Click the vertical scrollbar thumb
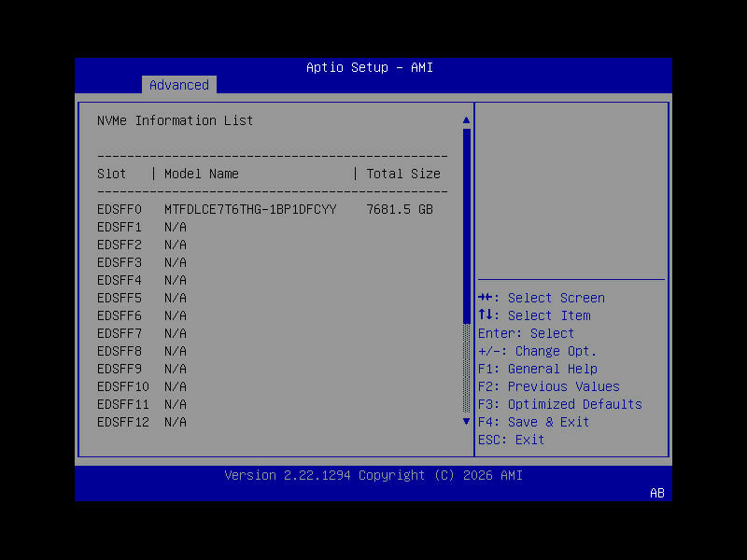Image resolution: width=747 pixels, height=560 pixels. pyautogui.click(x=466, y=226)
